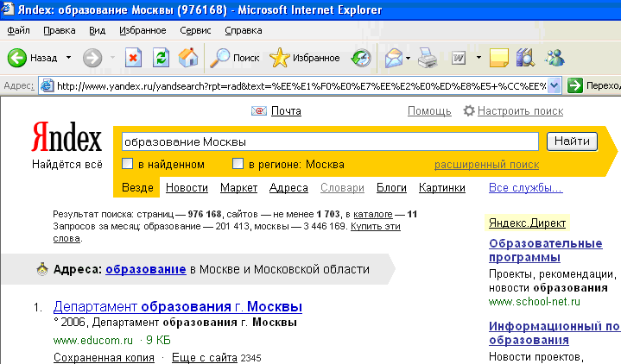The width and height of the screenshot is (621, 364).
Task: Open the Почта link
Action: point(286,111)
